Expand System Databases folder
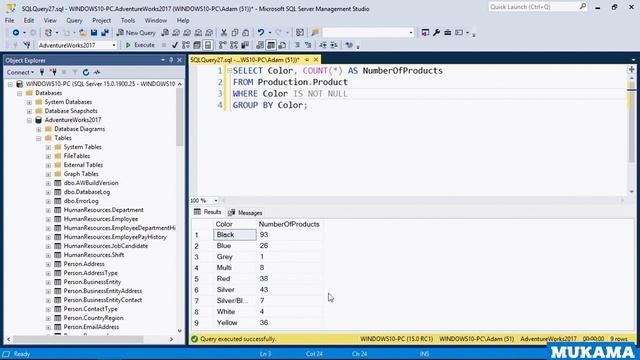Image resolution: width=640 pixels, height=360 pixels. tap(29, 102)
